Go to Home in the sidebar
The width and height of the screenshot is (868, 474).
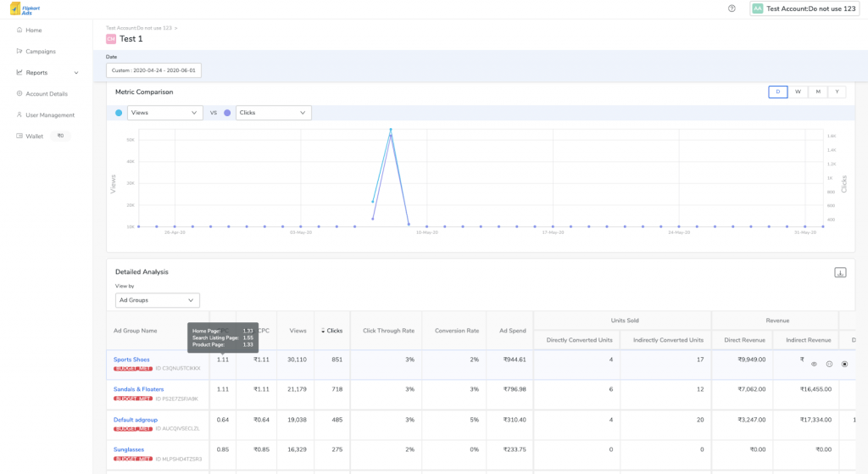(33, 30)
